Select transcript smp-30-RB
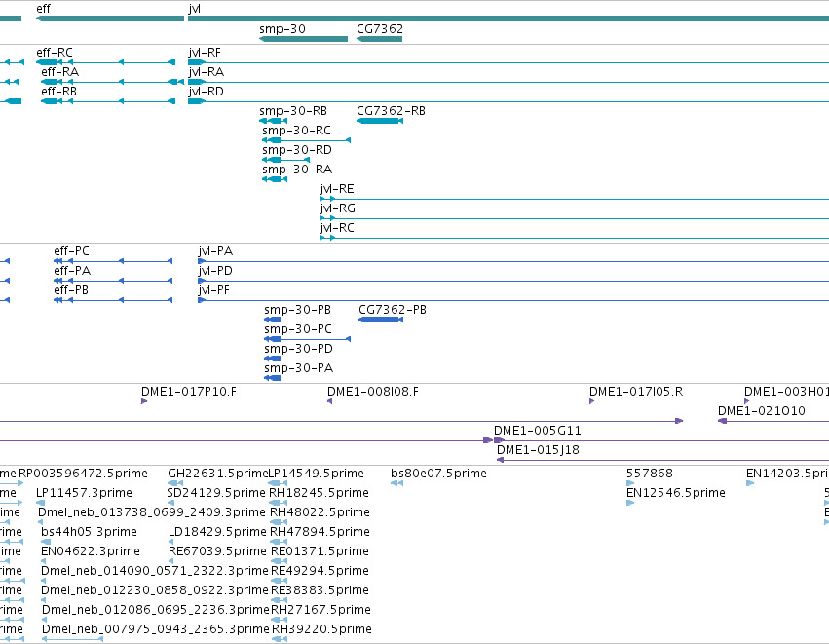829x644 pixels. pos(274,121)
